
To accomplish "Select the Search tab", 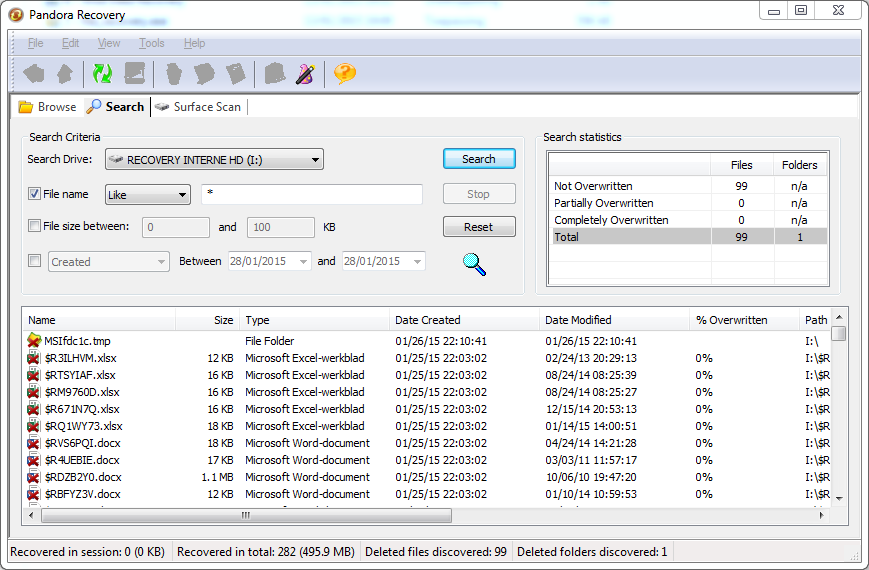I will (x=116, y=107).
